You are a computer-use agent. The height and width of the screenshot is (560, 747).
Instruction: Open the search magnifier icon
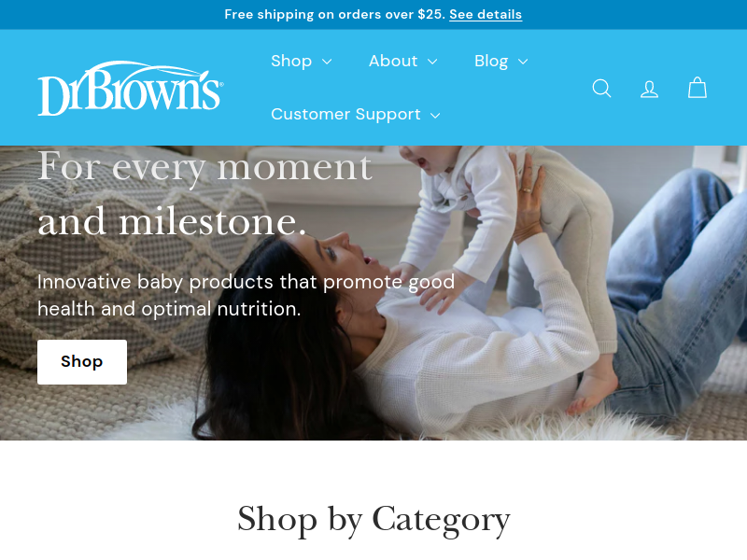pyautogui.click(x=601, y=88)
